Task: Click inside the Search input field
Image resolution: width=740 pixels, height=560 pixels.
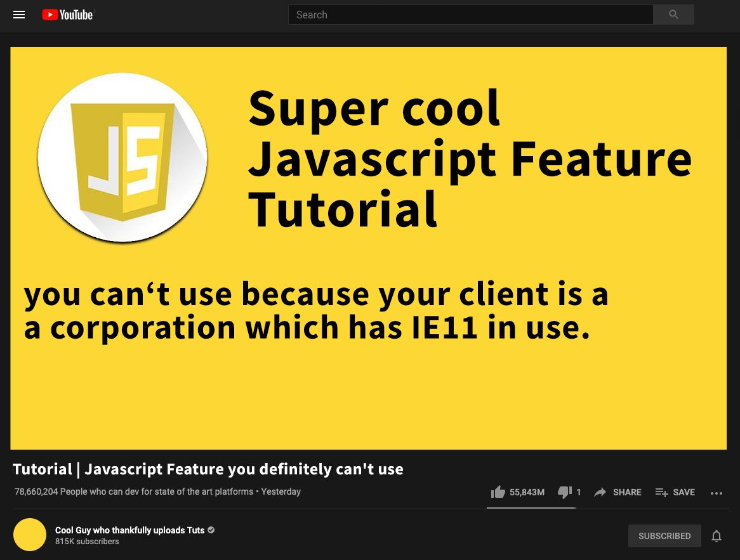Action: pyautogui.click(x=470, y=15)
